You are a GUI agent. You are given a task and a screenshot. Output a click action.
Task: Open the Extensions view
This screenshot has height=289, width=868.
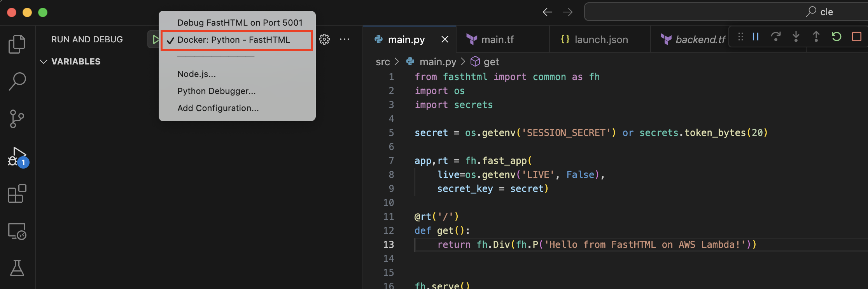click(x=17, y=193)
